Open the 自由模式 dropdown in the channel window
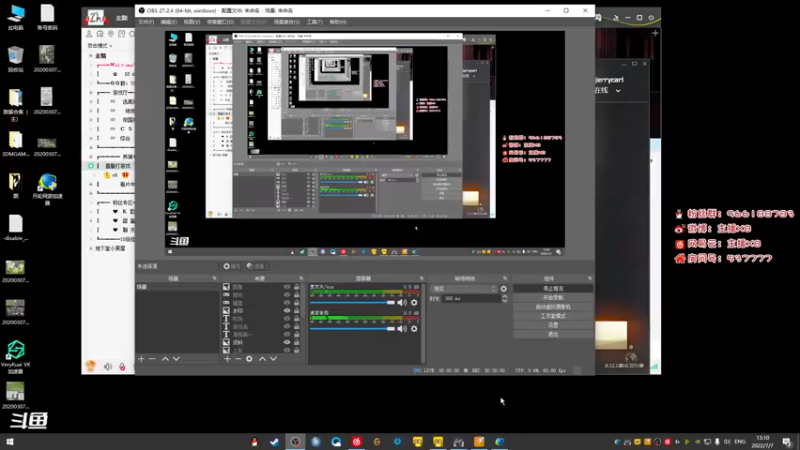Viewport: 800px width, 450px height. (x=100, y=45)
